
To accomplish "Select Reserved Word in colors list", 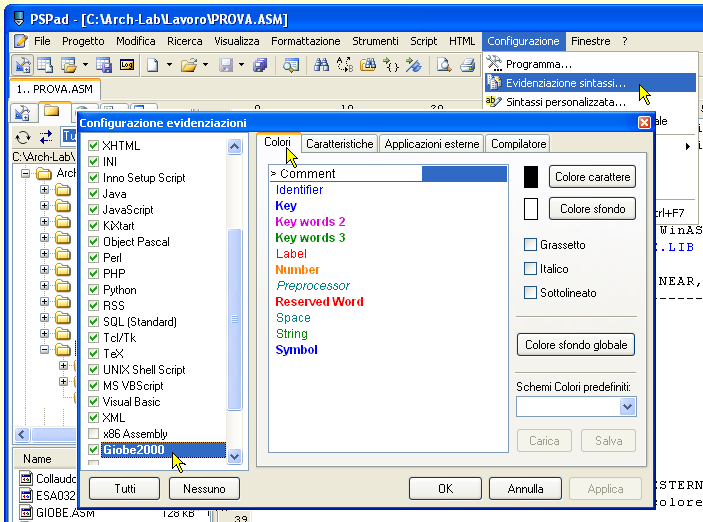I will [x=319, y=301].
